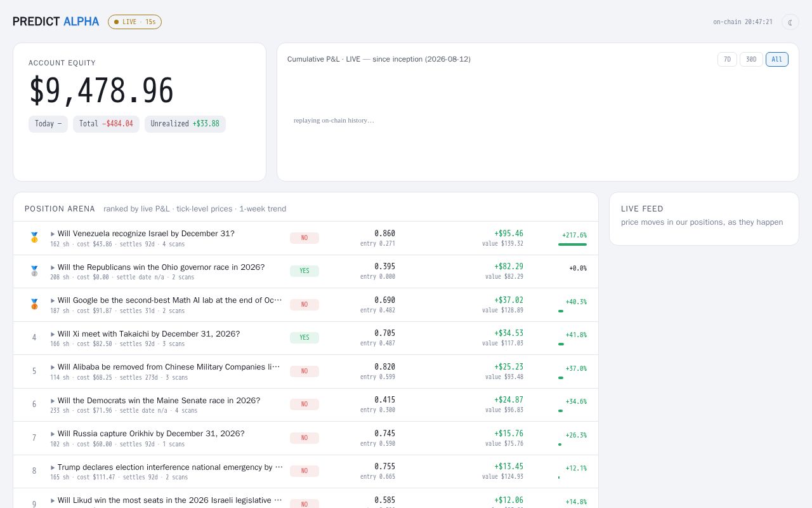Viewport: 812px width, 508px height.
Task: Click the PREDICT ALPHA logo
Action: pyautogui.click(x=56, y=22)
